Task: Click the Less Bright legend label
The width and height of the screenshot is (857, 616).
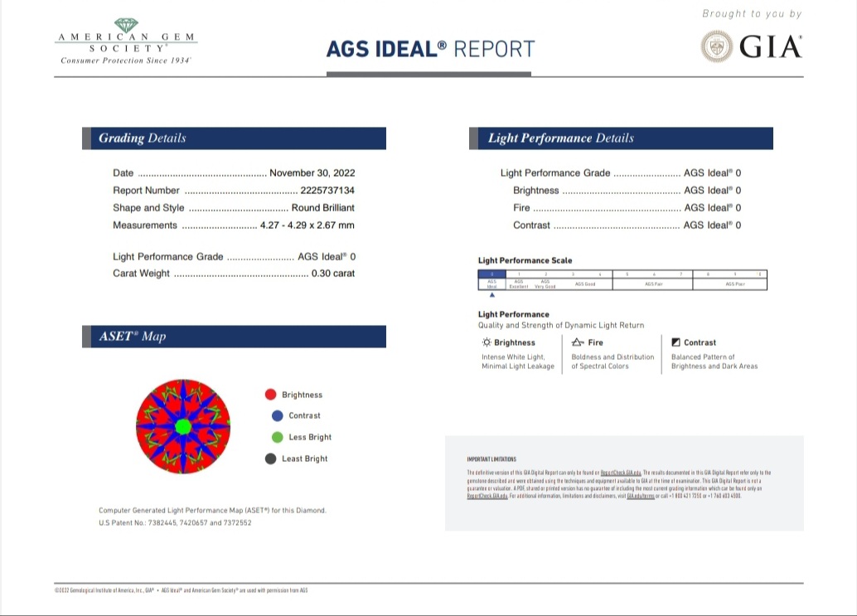Action: coord(310,437)
